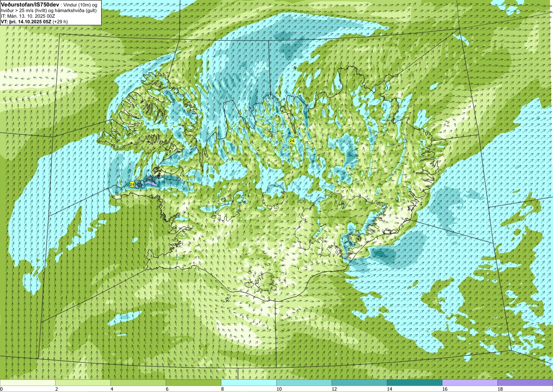Select the palest yellow 0–2 legend swatch
Image resolution: width=553 pixels, height=392 pixels.
(x=28, y=383)
